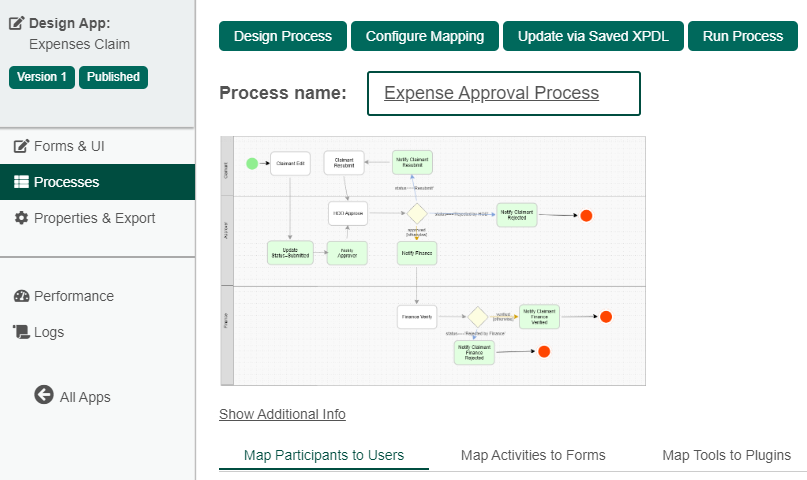Switch to Map Participants to Users tab
Image resolution: width=807 pixels, height=480 pixels.
click(324, 455)
